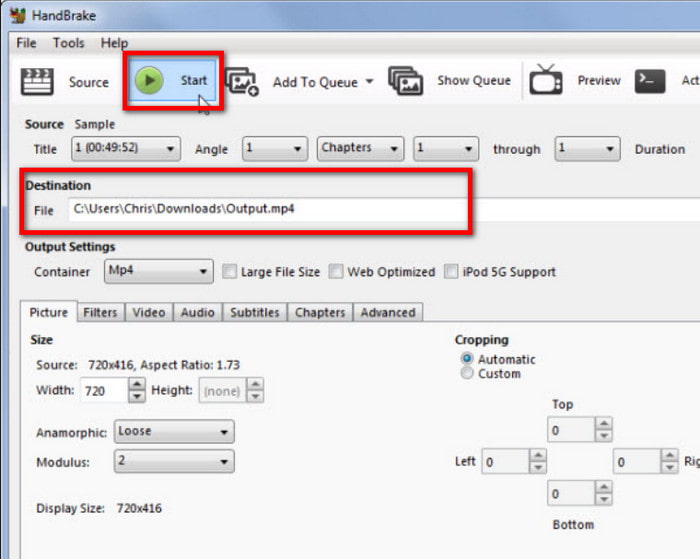Click the Activity log terminal icon
700x559 pixels.
pyautogui.click(x=650, y=81)
